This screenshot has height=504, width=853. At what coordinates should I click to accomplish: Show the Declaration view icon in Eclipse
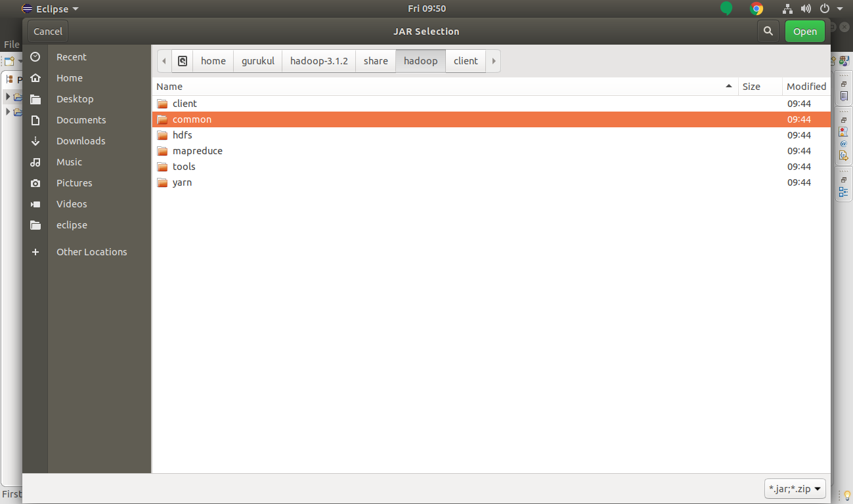pos(844,156)
